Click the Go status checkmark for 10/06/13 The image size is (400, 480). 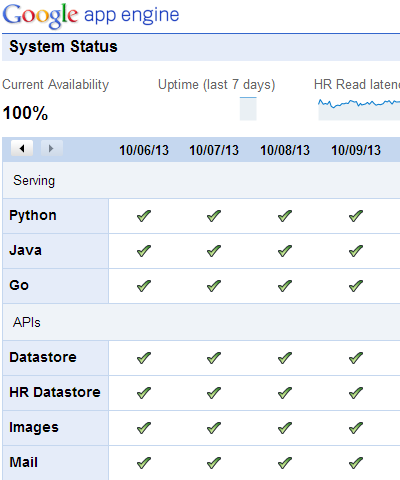tap(144, 286)
